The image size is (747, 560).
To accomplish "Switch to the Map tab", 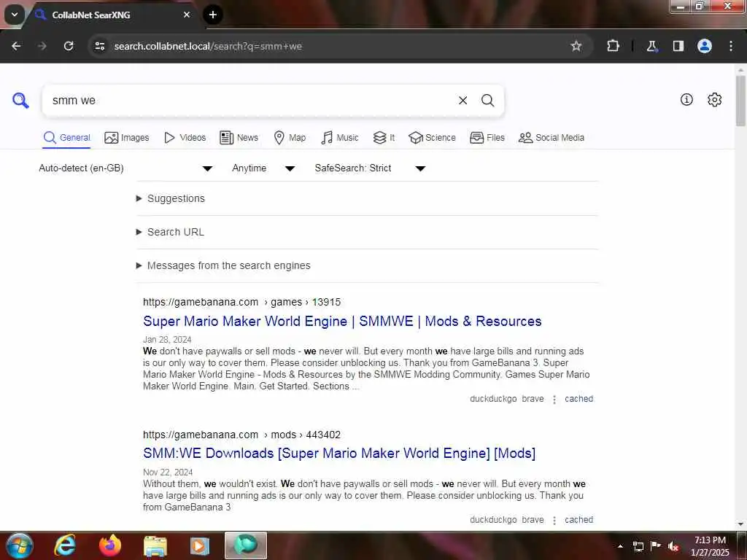I will pyautogui.click(x=290, y=138).
